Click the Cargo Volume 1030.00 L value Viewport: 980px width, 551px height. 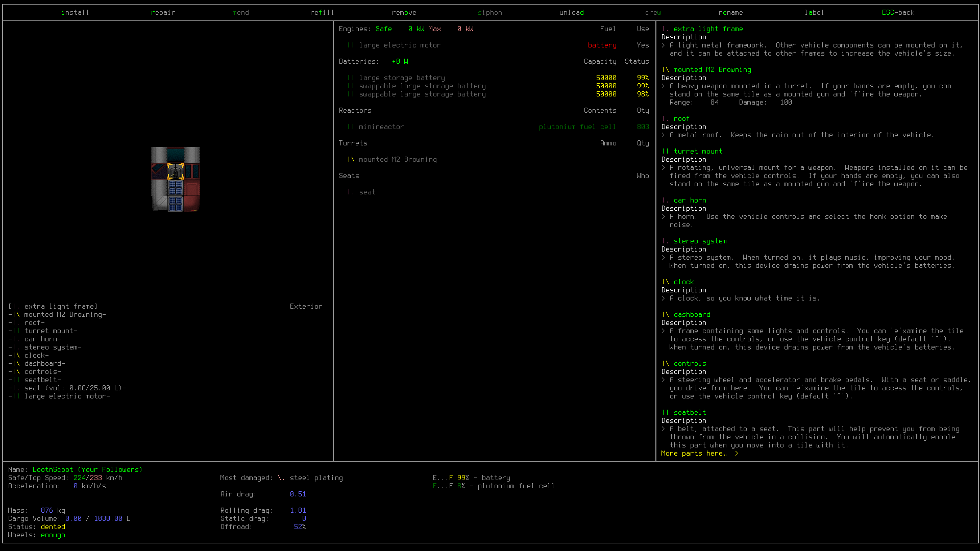click(112, 519)
